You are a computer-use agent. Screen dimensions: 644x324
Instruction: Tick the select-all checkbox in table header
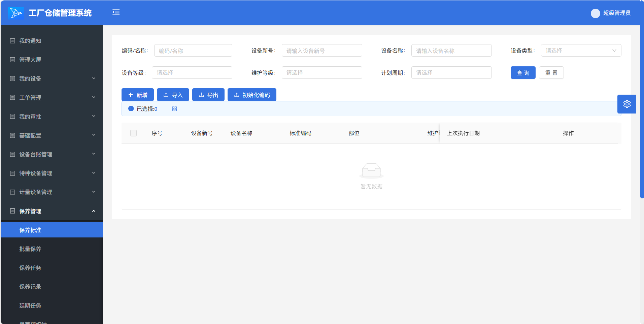coord(133,133)
